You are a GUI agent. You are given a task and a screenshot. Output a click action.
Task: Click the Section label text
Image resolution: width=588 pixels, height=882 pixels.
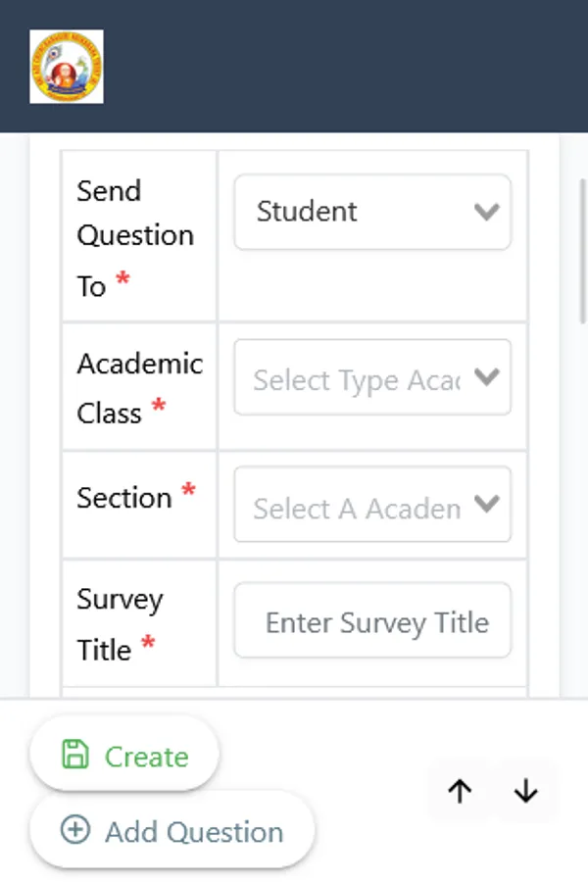point(124,498)
